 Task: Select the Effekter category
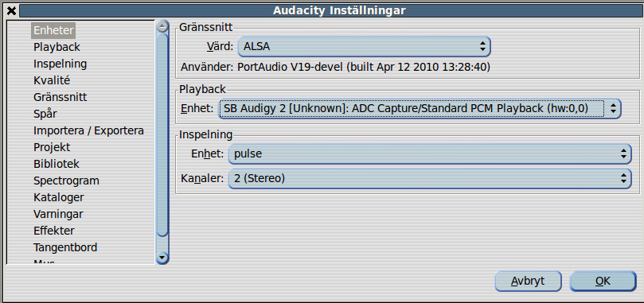pyautogui.click(x=54, y=231)
